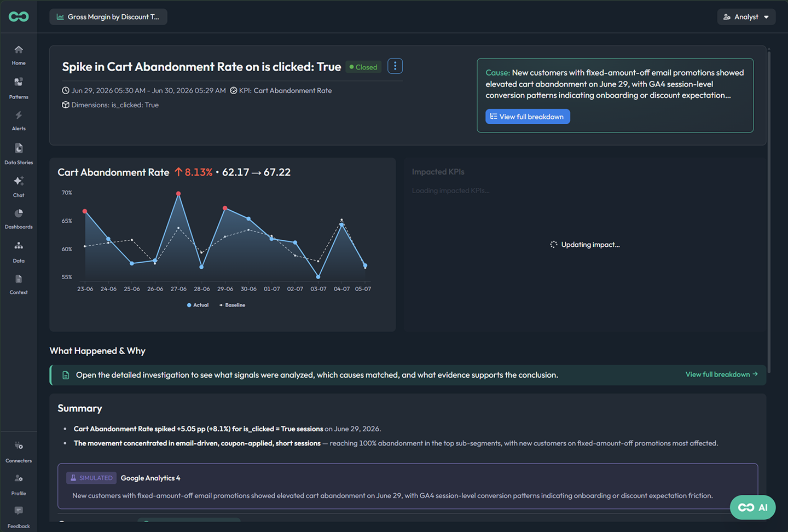Screen dimensions: 788x532
Task: Open the AI assistant button
Action: pyautogui.click(x=752, y=507)
